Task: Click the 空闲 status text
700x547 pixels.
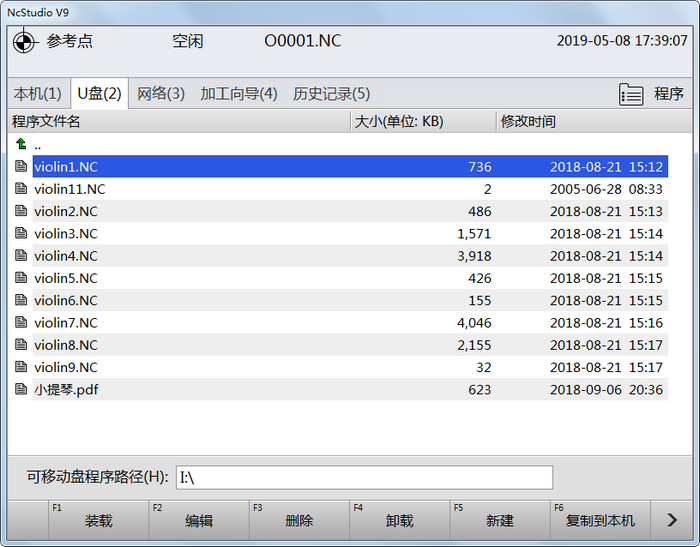Action: point(188,41)
